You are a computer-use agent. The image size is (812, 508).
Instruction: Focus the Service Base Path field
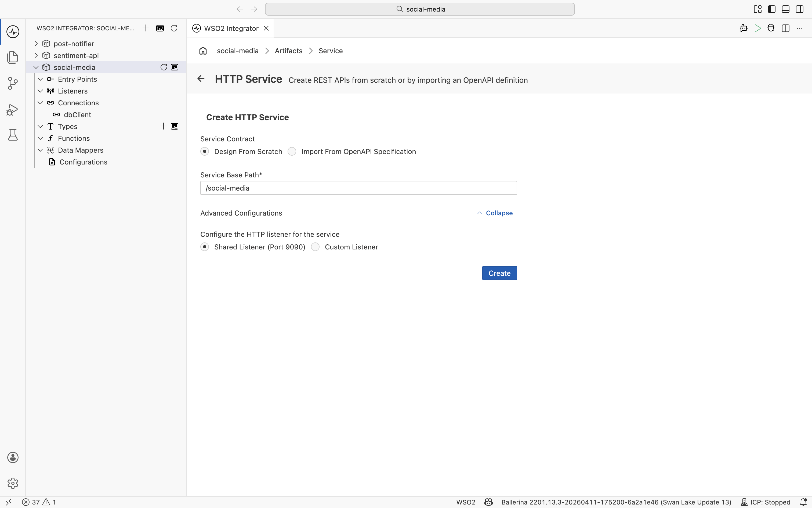click(358, 188)
